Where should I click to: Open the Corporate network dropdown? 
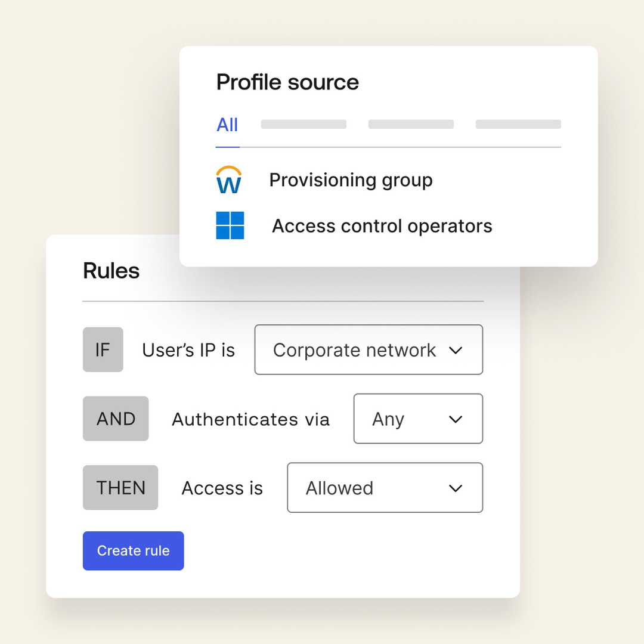369,350
